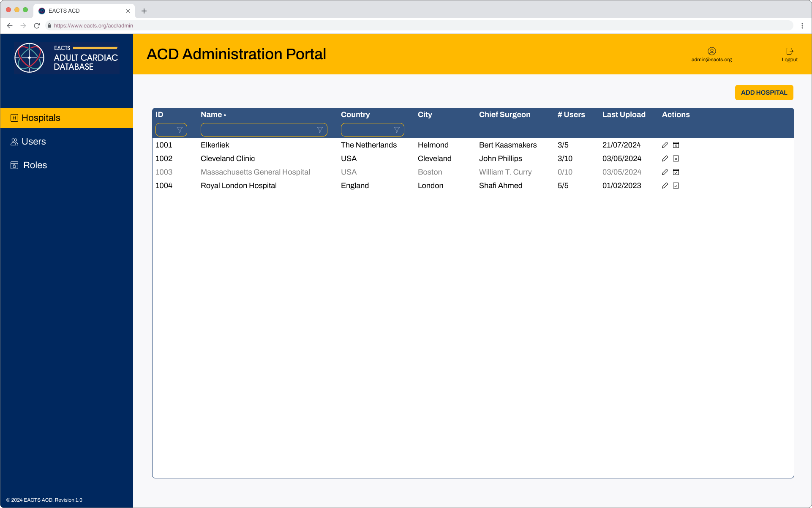Click the padlock icon in the address bar

click(49, 25)
